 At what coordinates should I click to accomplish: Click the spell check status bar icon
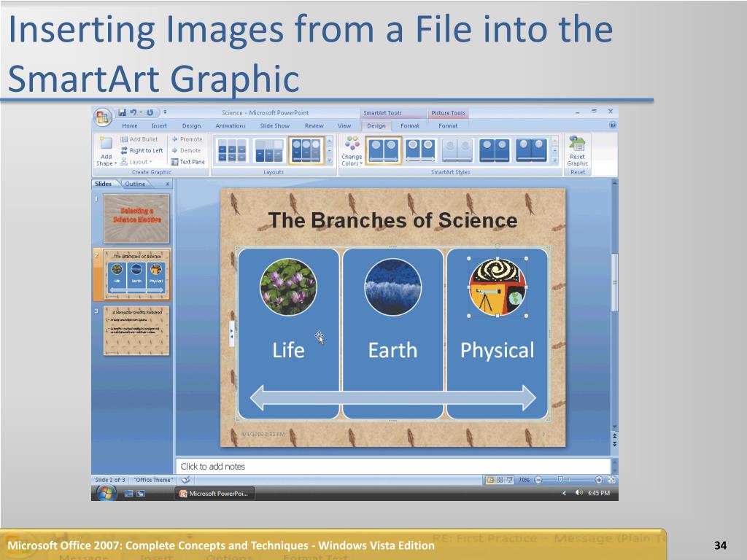pos(186,480)
